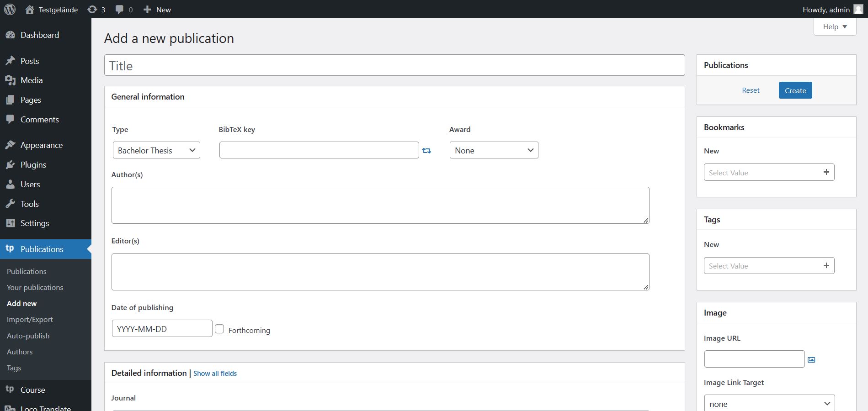Focus the BibTeX key input

point(319,150)
